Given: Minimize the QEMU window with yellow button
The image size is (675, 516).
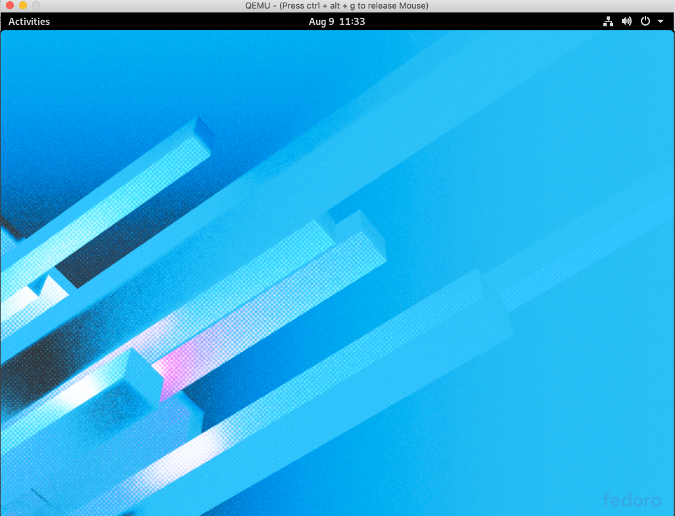Looking at the screenshot, I should (x=23, y=6).
